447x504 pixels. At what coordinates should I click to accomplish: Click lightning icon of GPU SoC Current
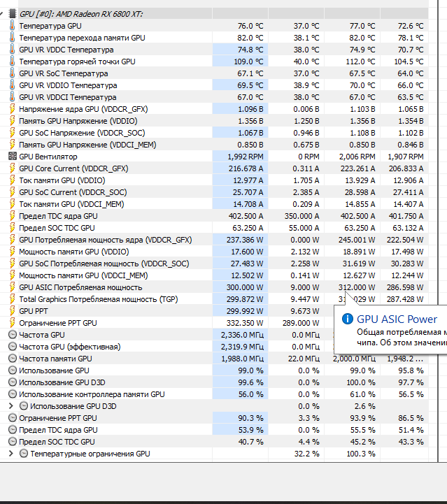click(12, 192)
